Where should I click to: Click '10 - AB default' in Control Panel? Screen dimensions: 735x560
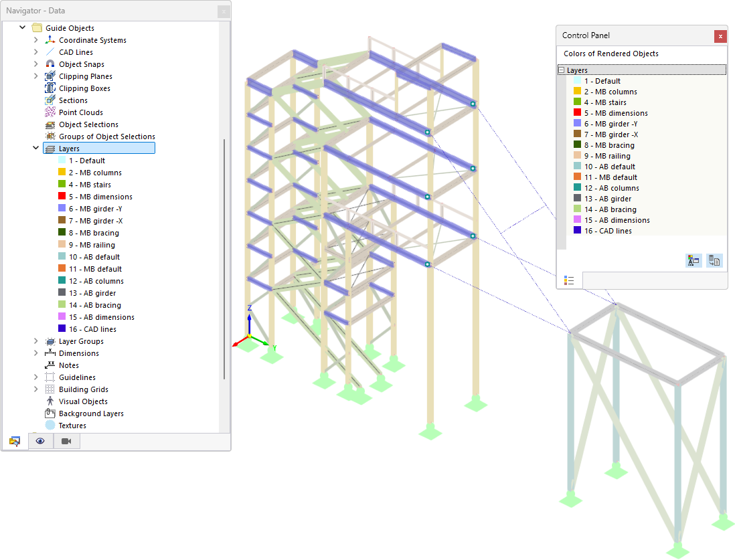610,167
